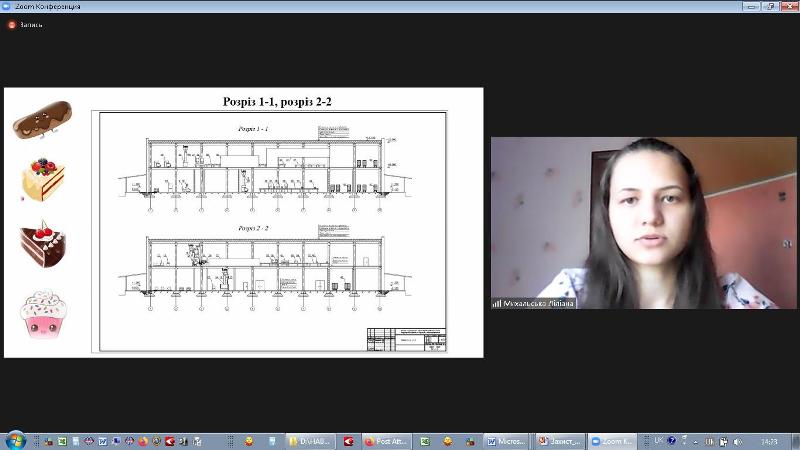
Task: Click the pink cupcake image
Action: click(41, 313)
